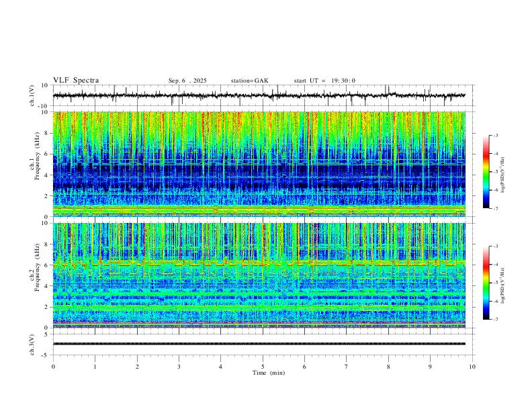Click the "VLF Spectra" plot title

(x=76, y=81)
